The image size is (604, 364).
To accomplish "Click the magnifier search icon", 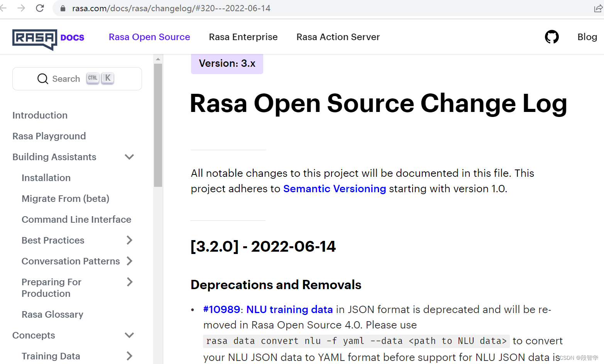I will pos(43,79).
